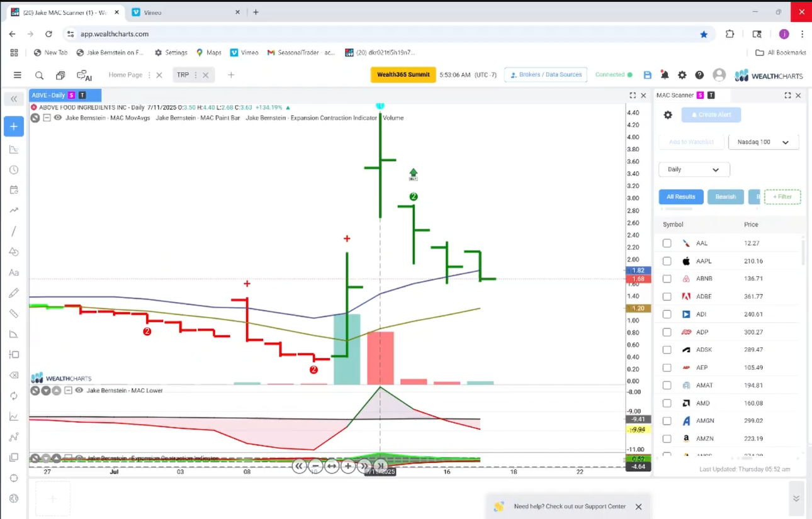Zoom in the chart with plus button
Image resolution: width=812 pixels, height=519 pixels.
click(347, 466)
